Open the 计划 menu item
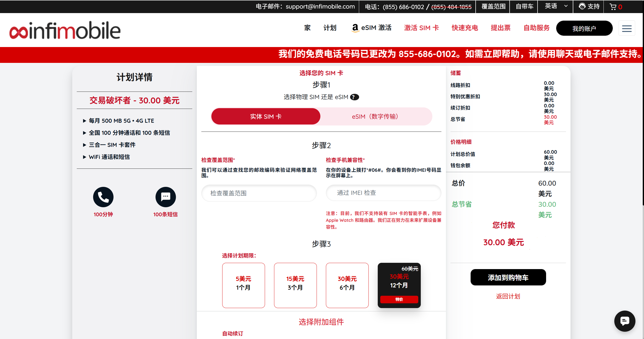Screen dimensions: 644x339 [x=330, y=28]
